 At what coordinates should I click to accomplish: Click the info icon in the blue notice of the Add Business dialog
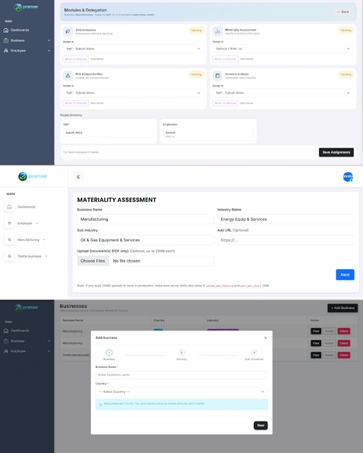(101, 405)
